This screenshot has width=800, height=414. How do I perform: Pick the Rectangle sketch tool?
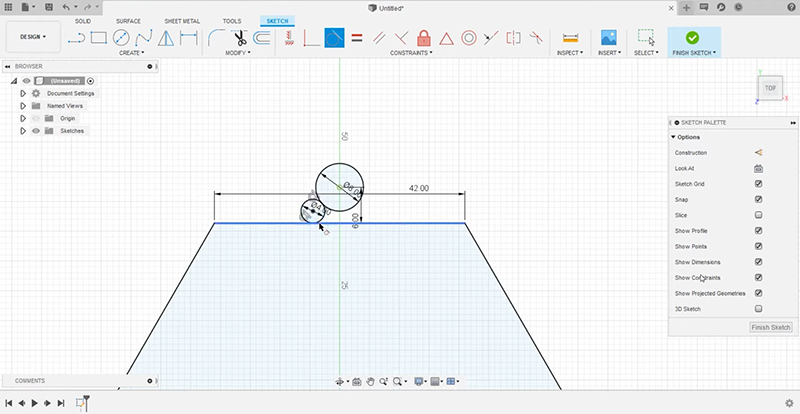99,38
